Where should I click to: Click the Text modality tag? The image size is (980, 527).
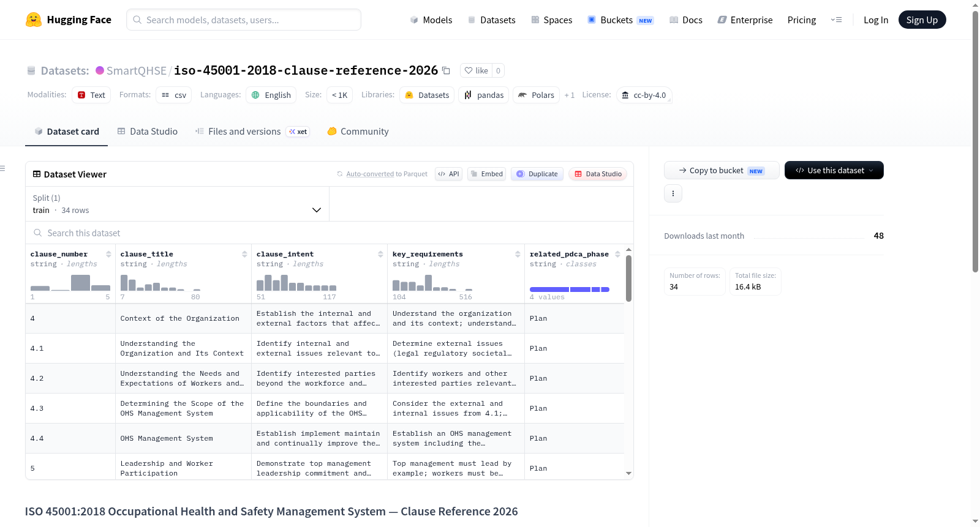pyautogui.click(x=91, y=95)
